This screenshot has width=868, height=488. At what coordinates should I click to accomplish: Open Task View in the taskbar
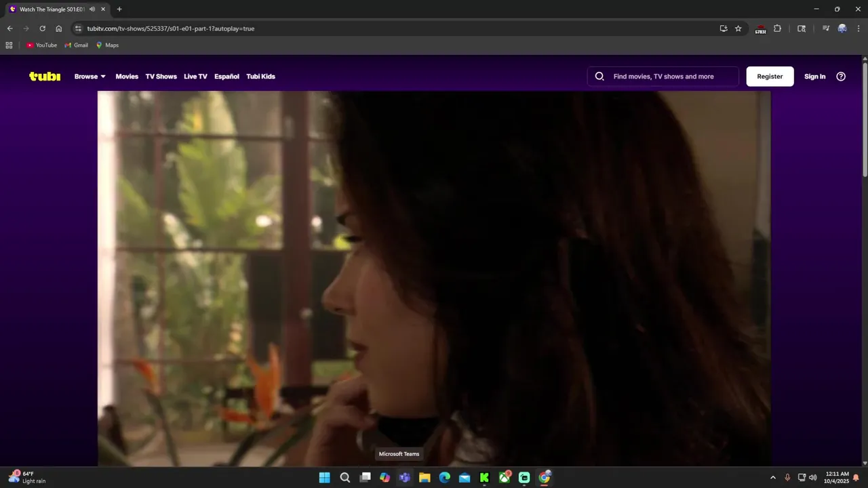click(365, 478)
